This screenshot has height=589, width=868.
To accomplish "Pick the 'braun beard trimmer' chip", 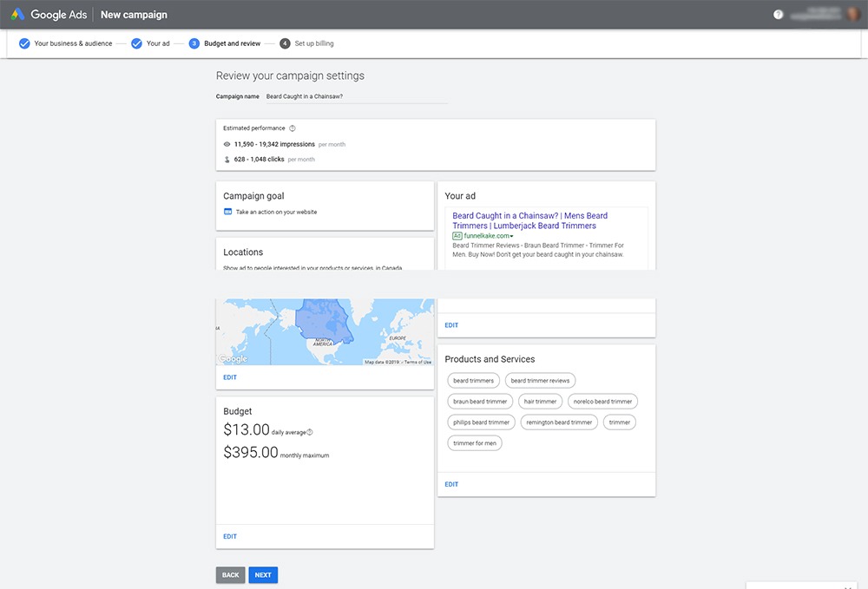I will point(480,402).
